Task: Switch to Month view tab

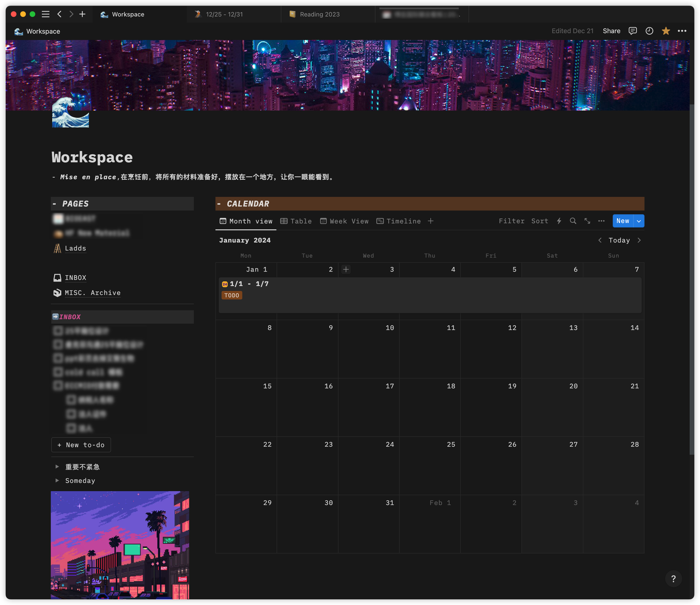Action: point(246,221)
